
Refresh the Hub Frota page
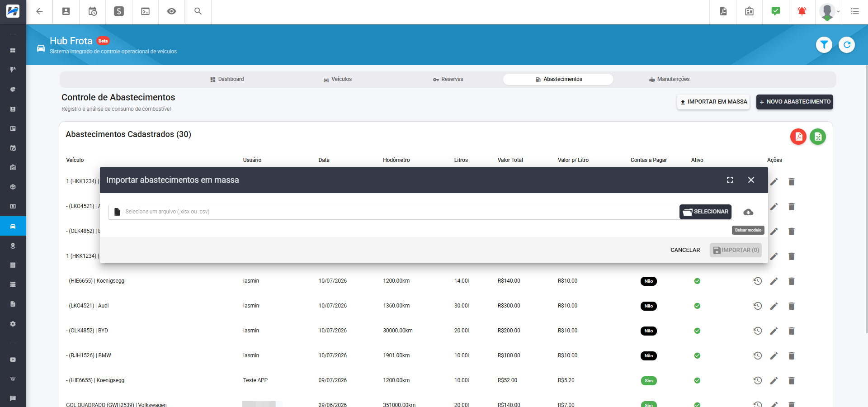[847, 45]
